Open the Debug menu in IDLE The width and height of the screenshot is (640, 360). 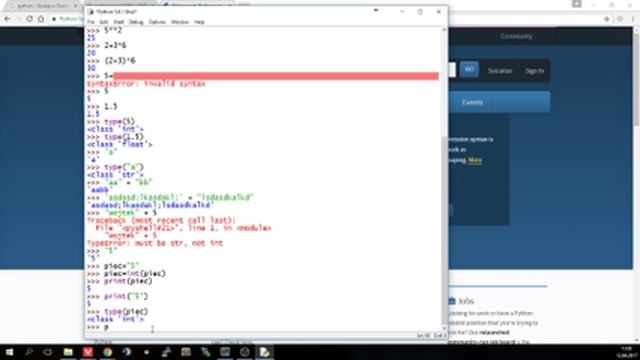pyautogui.click(x=136, y=22)
